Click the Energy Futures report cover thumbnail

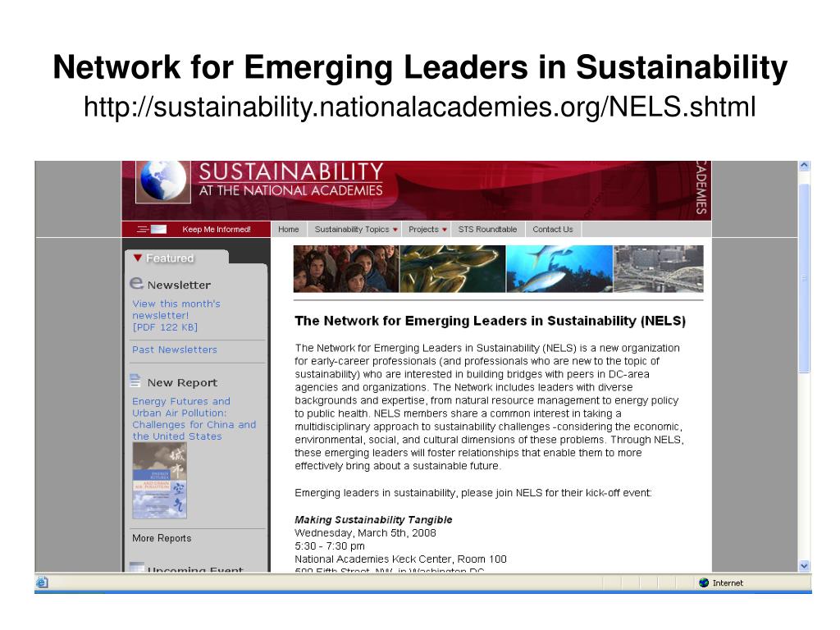click(x=160, y=481)
